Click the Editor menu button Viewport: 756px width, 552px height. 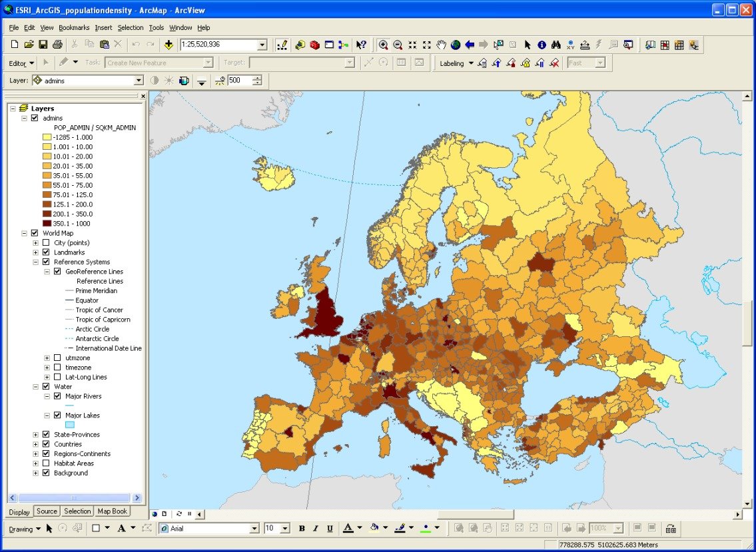[21, 63]
